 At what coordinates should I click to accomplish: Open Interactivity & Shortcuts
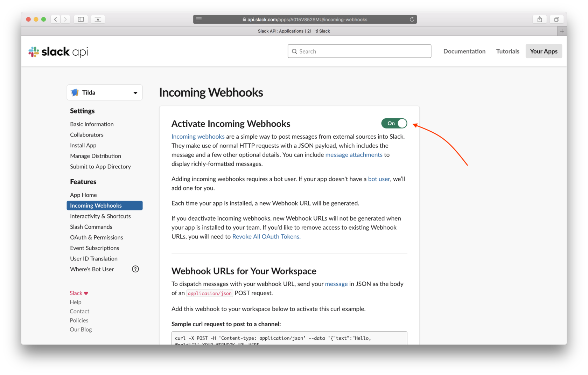pos(100,216)
